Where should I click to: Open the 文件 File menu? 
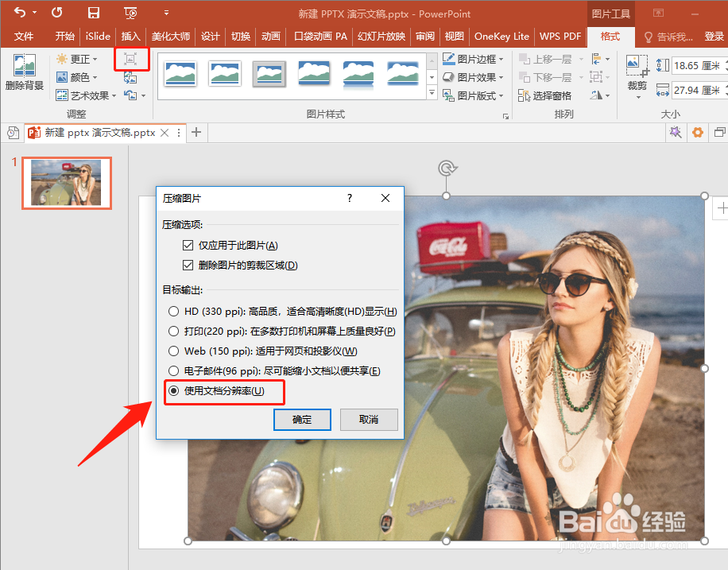pyautogui.click(x=24, y=37)
